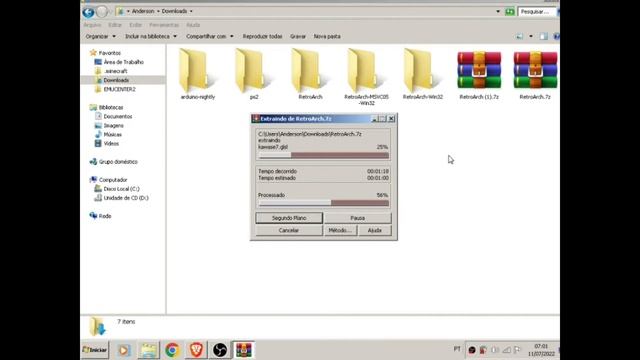Click the Pausa button
This screenshot has height=360, width=640.
pos(358,218)
